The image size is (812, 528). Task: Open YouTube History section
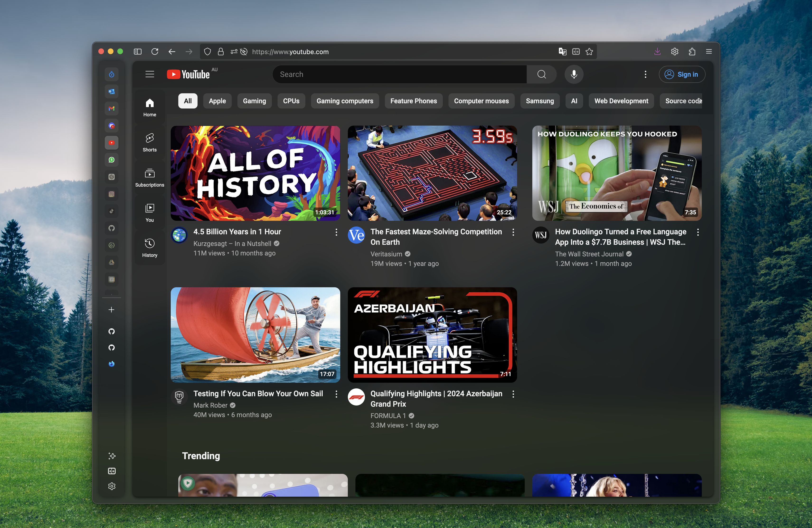point(150,247)
